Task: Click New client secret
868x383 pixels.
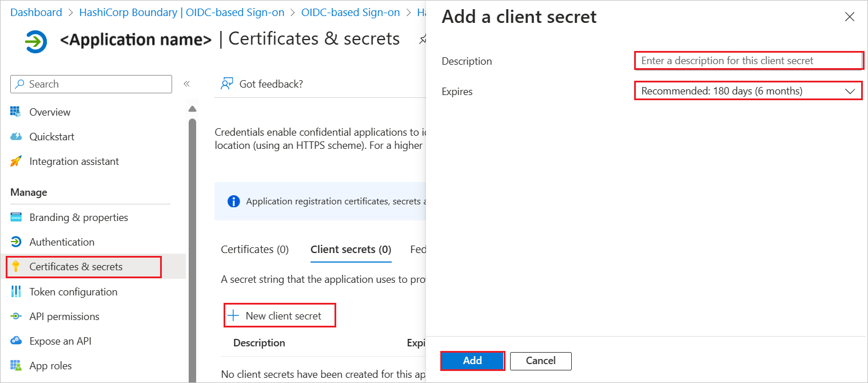Action: tap(280, 315)
